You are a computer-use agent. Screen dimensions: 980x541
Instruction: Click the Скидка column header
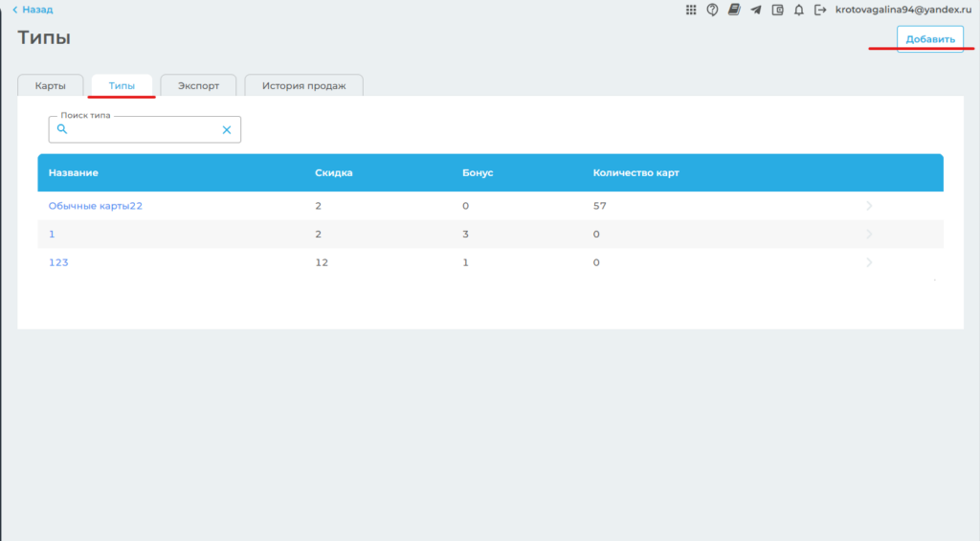coord(334,172)
